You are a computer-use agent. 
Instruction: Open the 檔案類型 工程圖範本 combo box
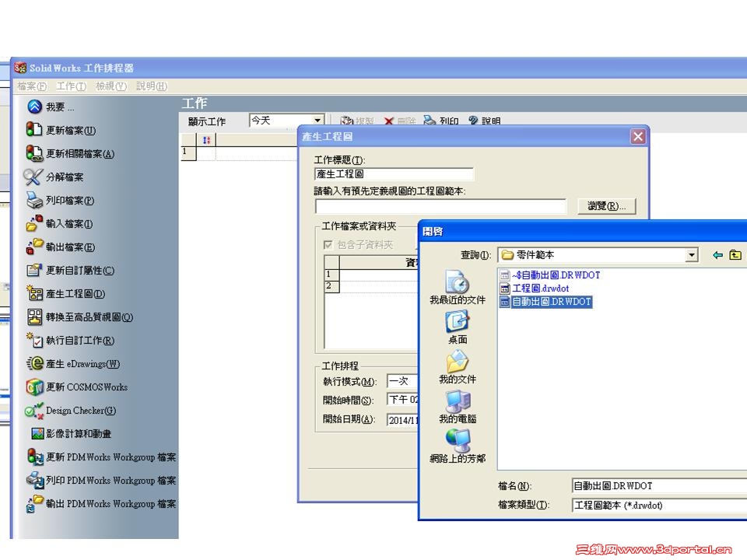[659, 506]
